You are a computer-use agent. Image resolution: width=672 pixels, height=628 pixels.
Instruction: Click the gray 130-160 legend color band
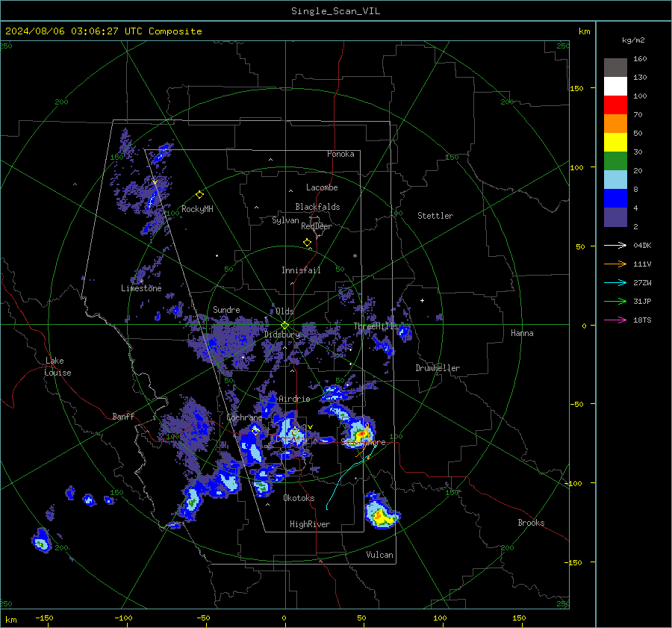(x=615, y=68)
